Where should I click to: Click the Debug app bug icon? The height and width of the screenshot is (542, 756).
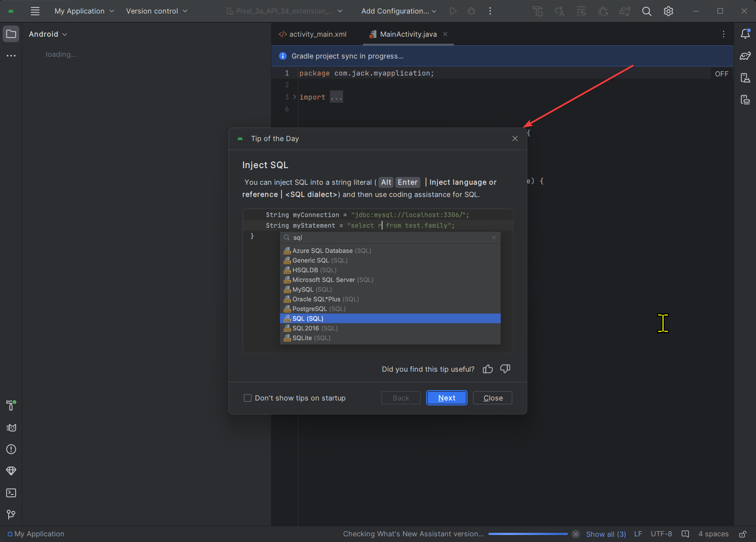(x=471, y=11)
